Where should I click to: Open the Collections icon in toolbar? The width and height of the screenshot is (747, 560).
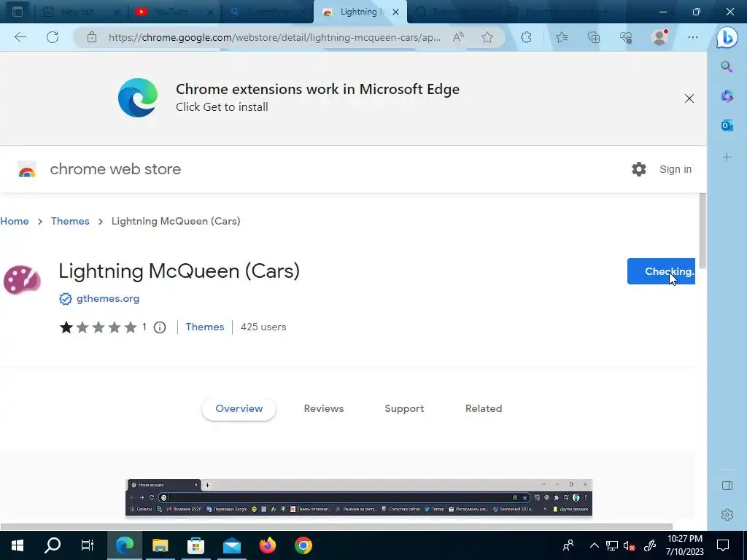(x=594, y=37)
